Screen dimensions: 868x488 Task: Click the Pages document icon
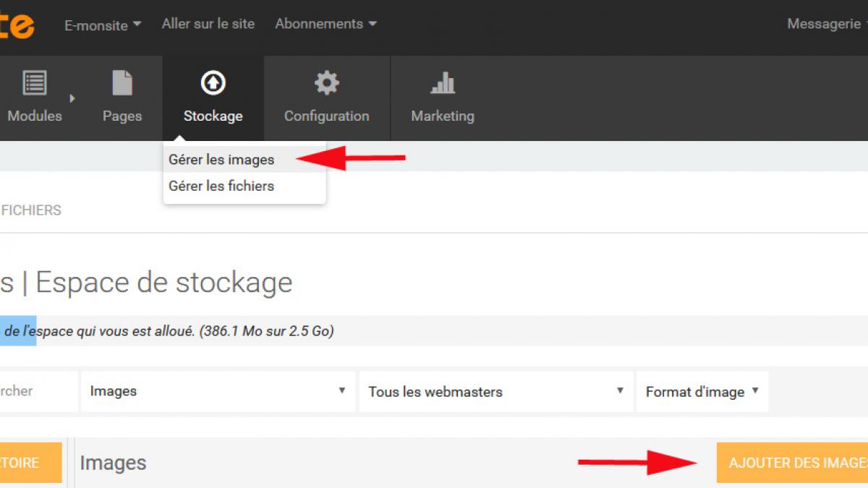[x=122, y=83]
